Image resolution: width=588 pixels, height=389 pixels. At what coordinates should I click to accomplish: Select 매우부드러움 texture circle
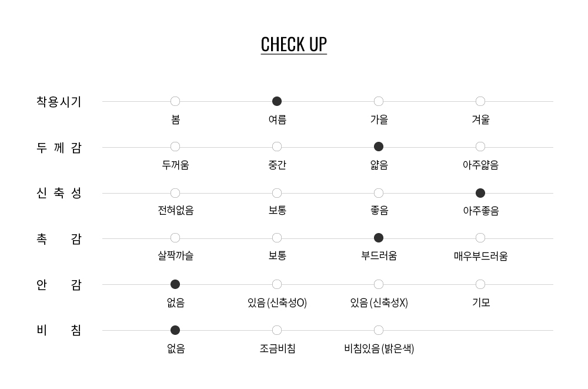click(x=480, y=238)
